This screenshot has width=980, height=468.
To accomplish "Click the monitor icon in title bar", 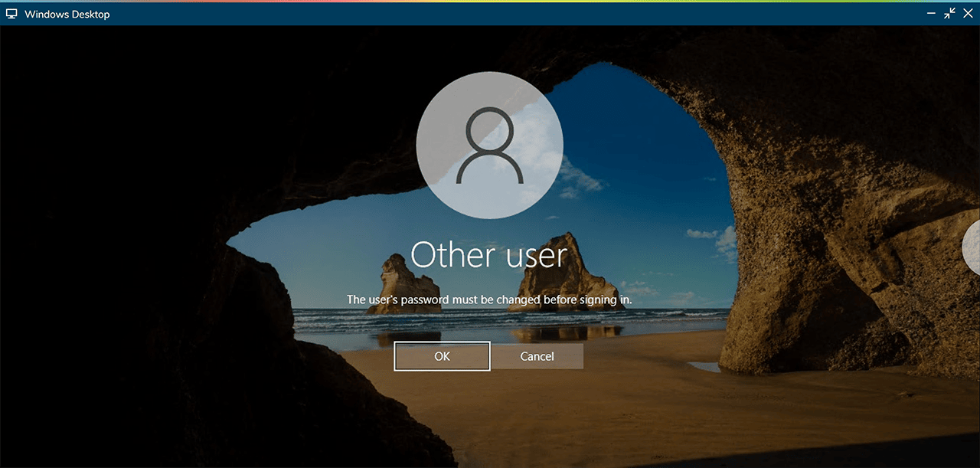I will [11, 14].
